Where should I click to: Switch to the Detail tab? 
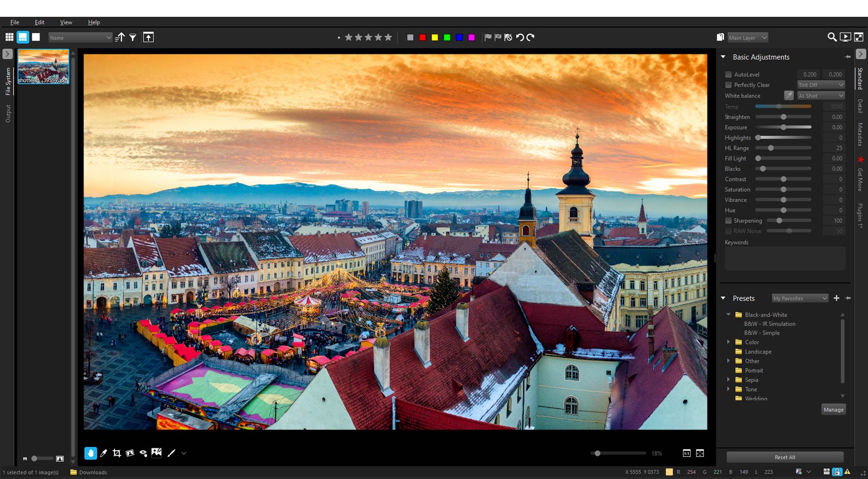pos(860,106)
